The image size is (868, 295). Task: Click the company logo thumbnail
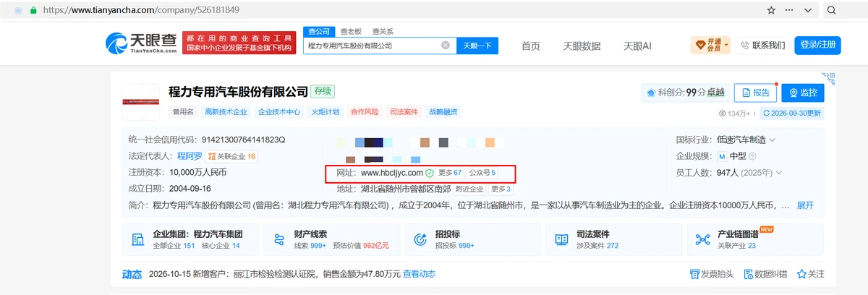point(141,102)
